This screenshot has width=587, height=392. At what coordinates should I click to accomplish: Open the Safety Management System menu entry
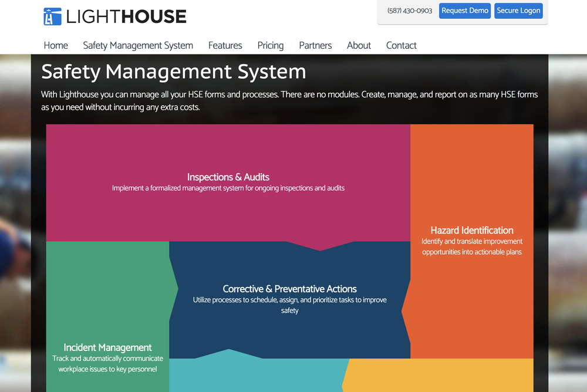[138, 45]
